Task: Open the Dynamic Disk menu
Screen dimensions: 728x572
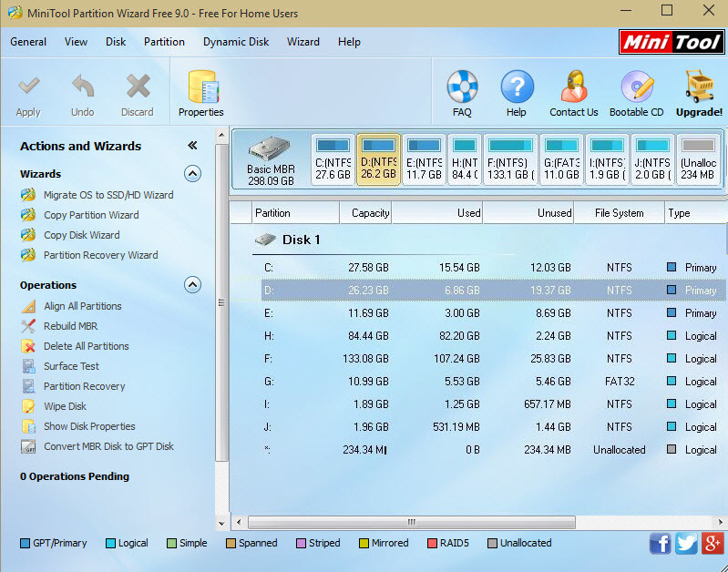Action: click(x=236, y=42)
